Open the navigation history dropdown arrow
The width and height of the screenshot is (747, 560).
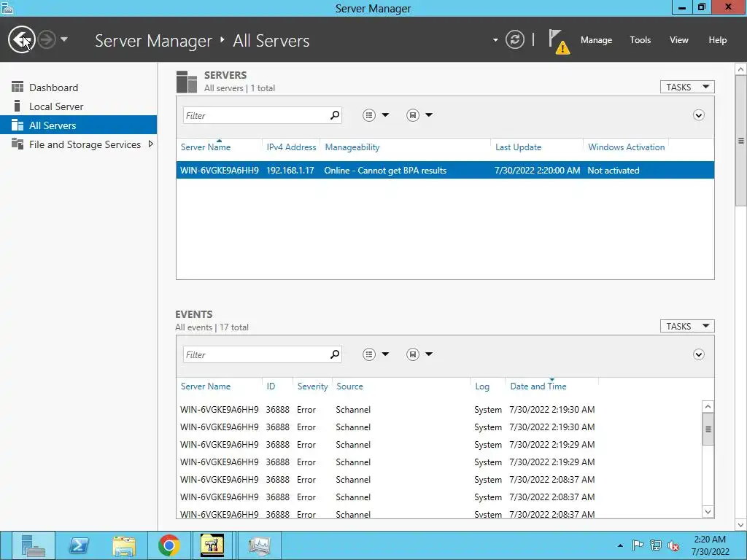[64, 39]
